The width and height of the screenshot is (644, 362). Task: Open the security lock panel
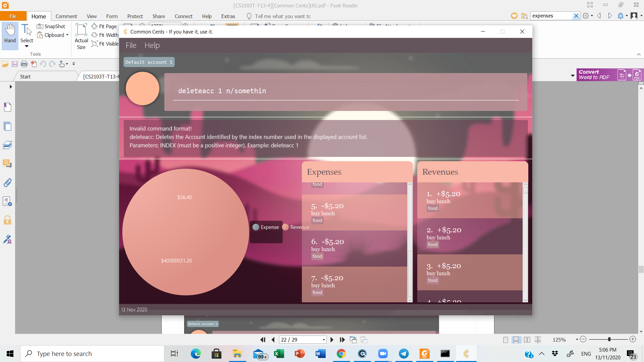click(7, 220)
